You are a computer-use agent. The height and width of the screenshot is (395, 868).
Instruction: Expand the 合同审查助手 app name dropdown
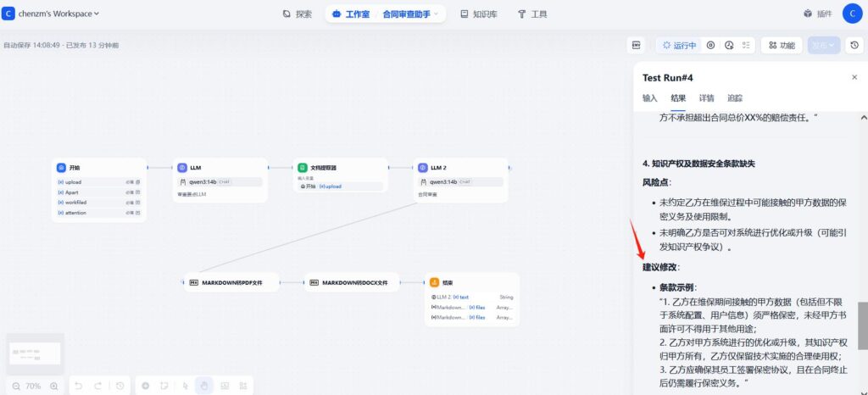409,14
